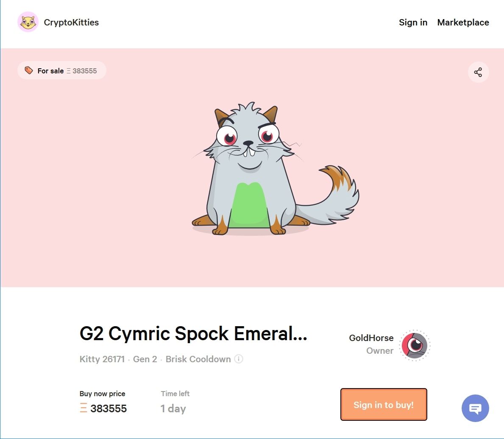
Task: Click the Kitty 26171 label
Action: pos(102,359)
